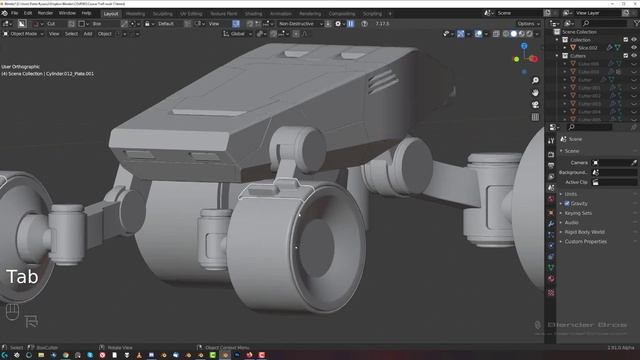Image resolution: width=640 pixels, height=360 pixels.
Task: Toggle X-ray view icon
Action: coord(496,34)
